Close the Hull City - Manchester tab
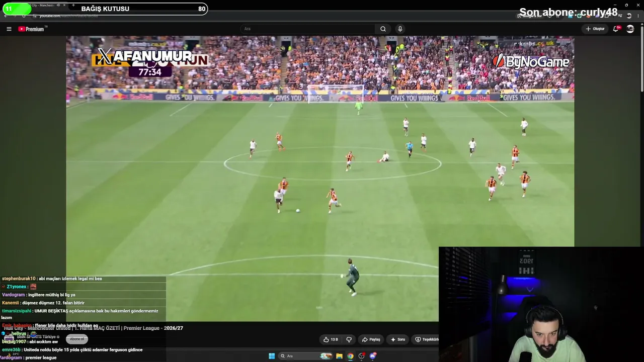Viewport: 644px width, 362px height. [x=64, y=5]
